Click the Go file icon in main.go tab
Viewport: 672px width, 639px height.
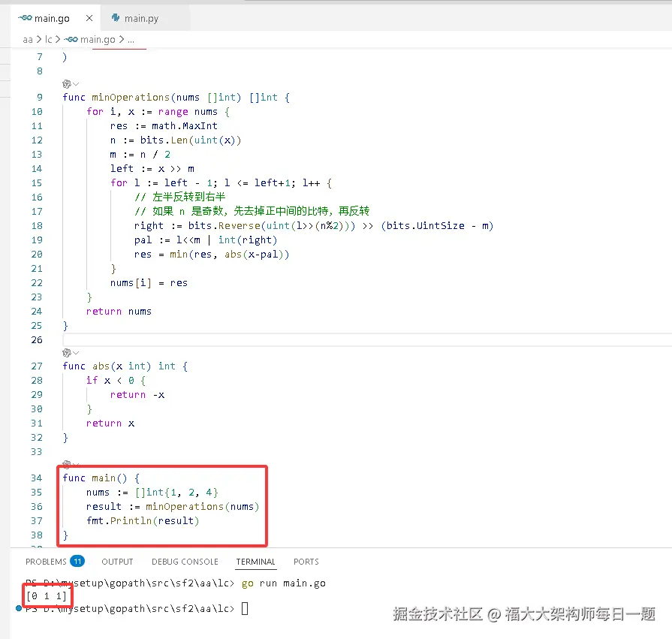click(25, 18)
